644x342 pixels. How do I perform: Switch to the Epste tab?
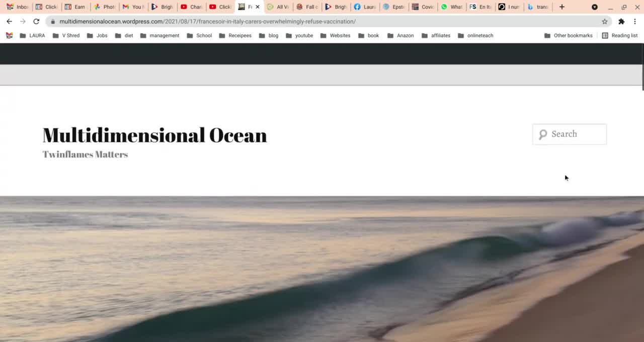[x=393, y=7]
